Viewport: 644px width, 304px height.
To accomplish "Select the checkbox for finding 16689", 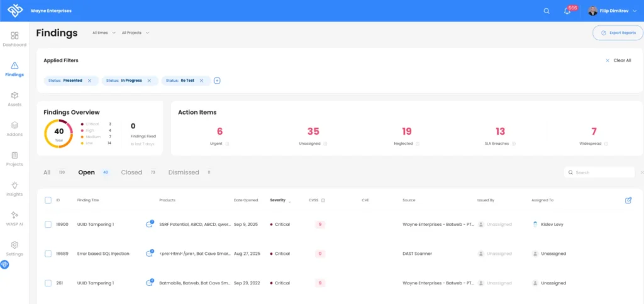I will tap(48, 254).
